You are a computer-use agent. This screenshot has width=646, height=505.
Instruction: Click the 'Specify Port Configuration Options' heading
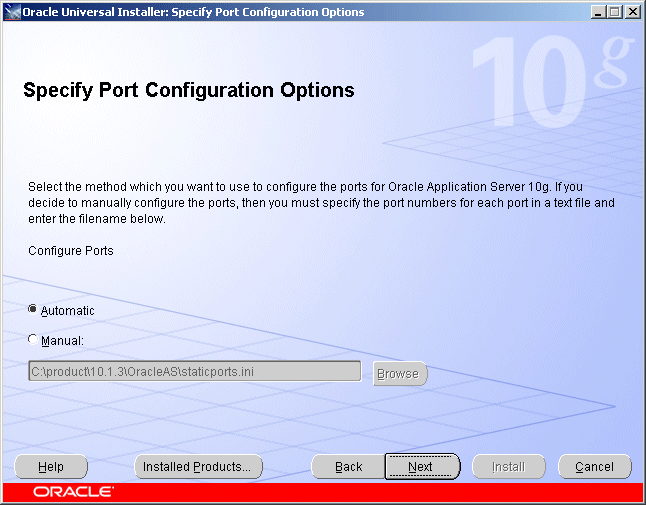(x=189, y=90)
